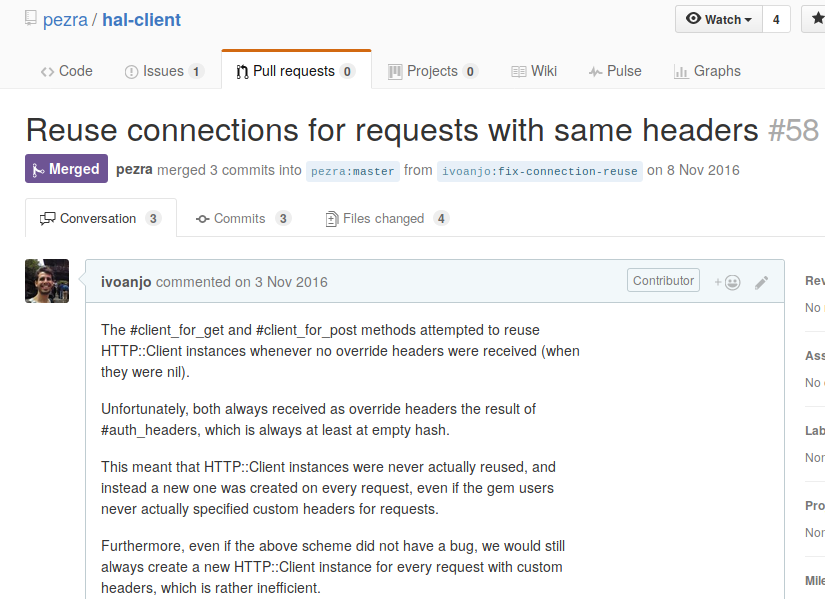Add a reaction with the smiley icon
825x599 pixels.
[x=728, y=283]
